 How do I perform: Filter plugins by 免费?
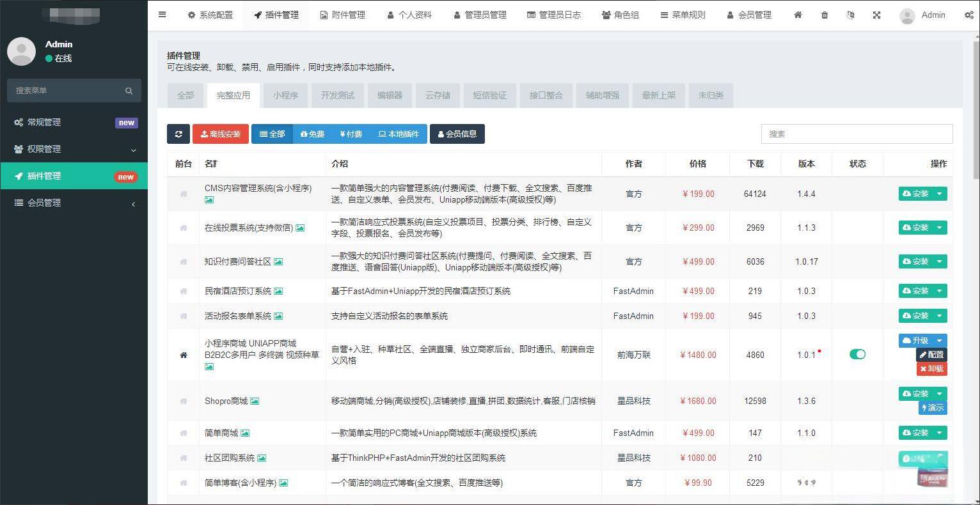(312, 134)
